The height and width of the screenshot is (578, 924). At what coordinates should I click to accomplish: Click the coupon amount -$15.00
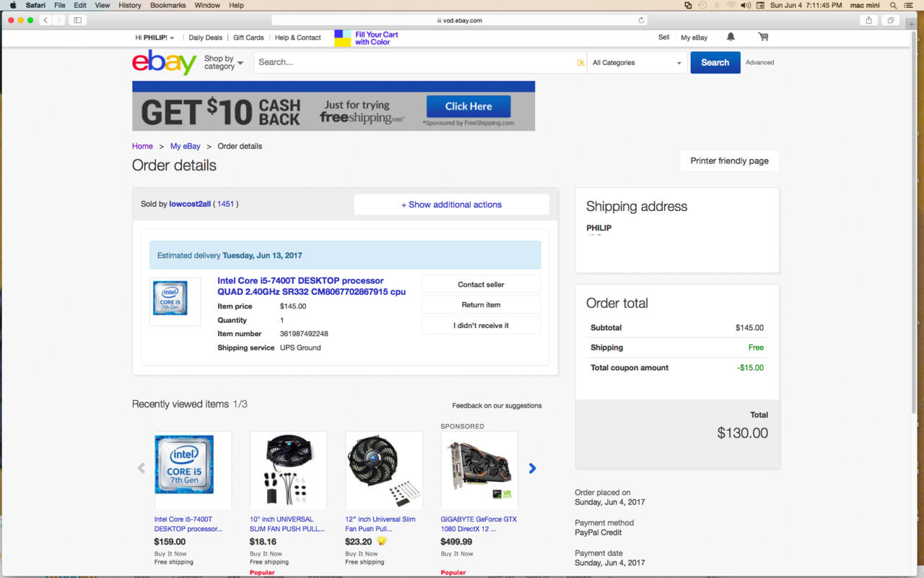click(750, 368)
